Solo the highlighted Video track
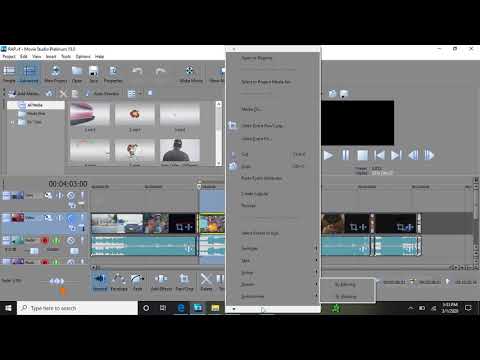 point(82,218)
